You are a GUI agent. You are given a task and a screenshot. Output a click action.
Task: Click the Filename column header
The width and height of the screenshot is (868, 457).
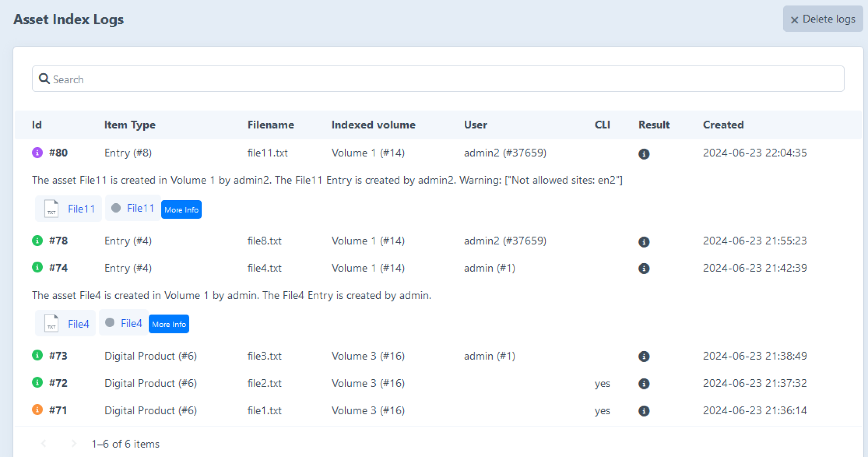point(271,125)
